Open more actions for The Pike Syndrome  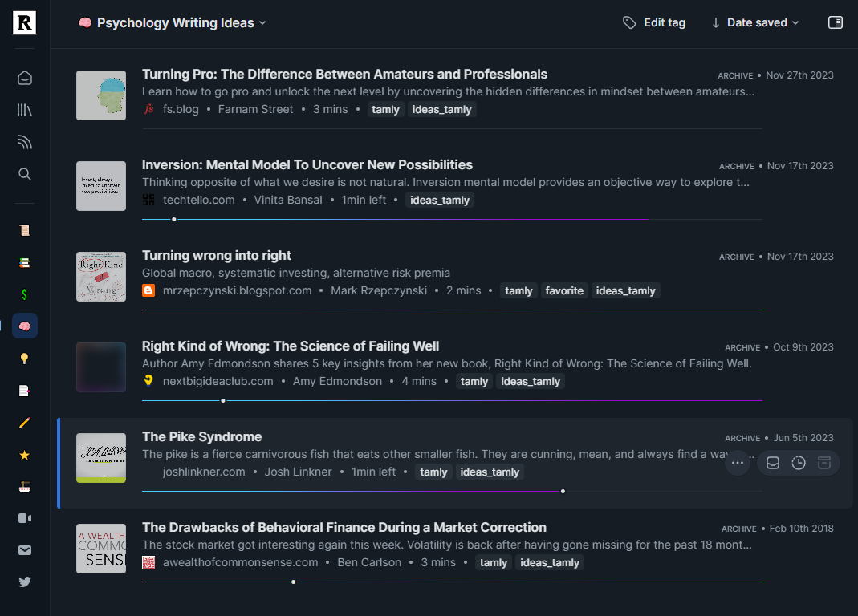pos(737,463)
